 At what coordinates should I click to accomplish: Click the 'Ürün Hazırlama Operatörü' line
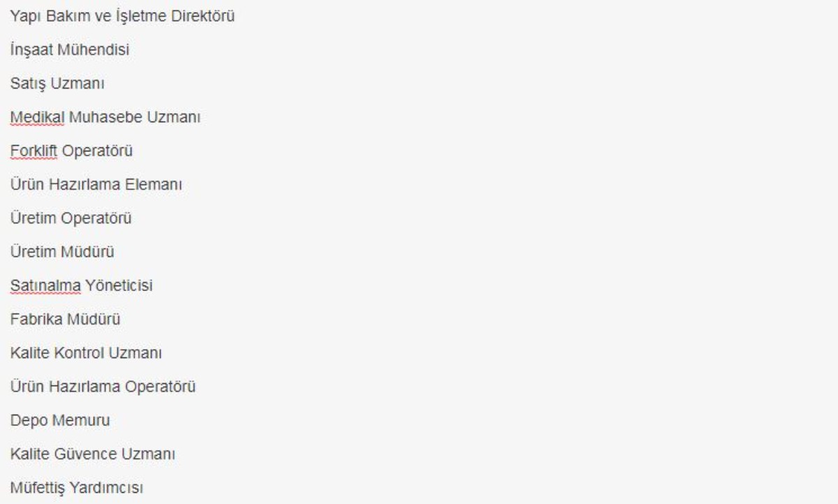click(x=102, y=386)
